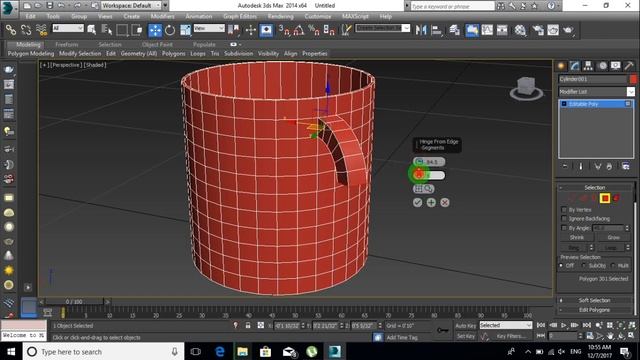Click the caddy OK checkmark button
Viewport: 640px width, 360px height.
click(x=417, y=202)
